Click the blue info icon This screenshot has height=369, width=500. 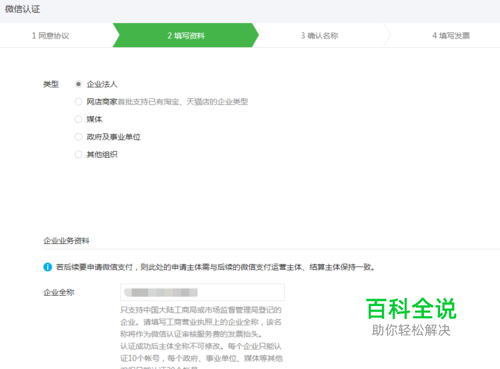(x=48, y=267)
